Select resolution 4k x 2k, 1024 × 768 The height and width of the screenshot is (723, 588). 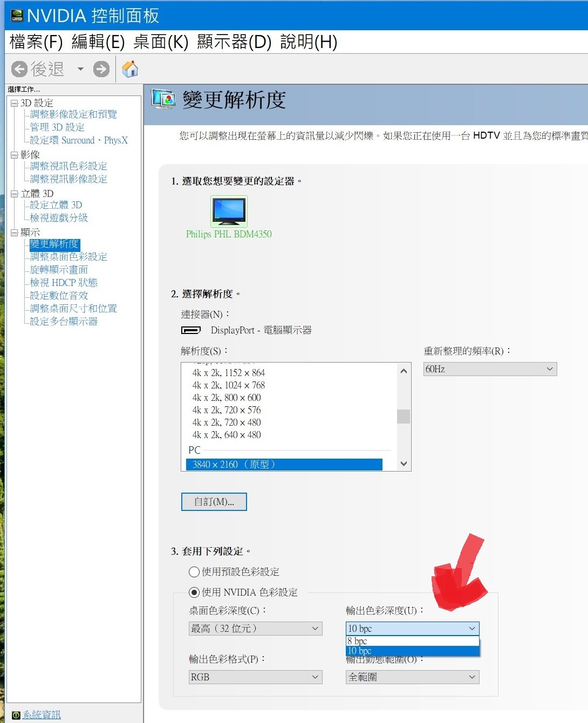coord(229,385)
